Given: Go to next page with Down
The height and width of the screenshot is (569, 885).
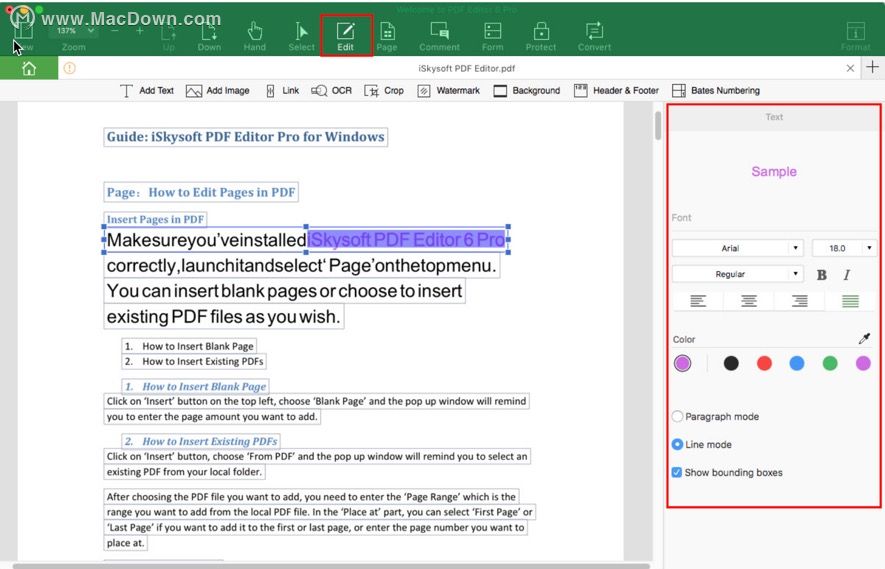Looking at the screenshot, I should pos(209,36).
